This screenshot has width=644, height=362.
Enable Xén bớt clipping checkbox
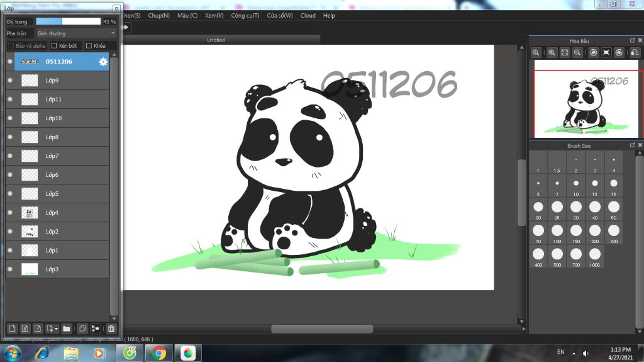point(54,46)
